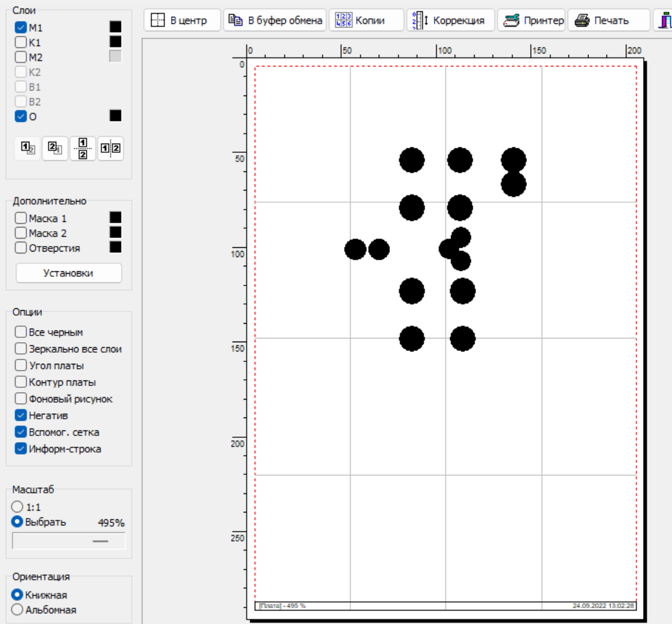Open the 'Копии' copies dialog

367,20
